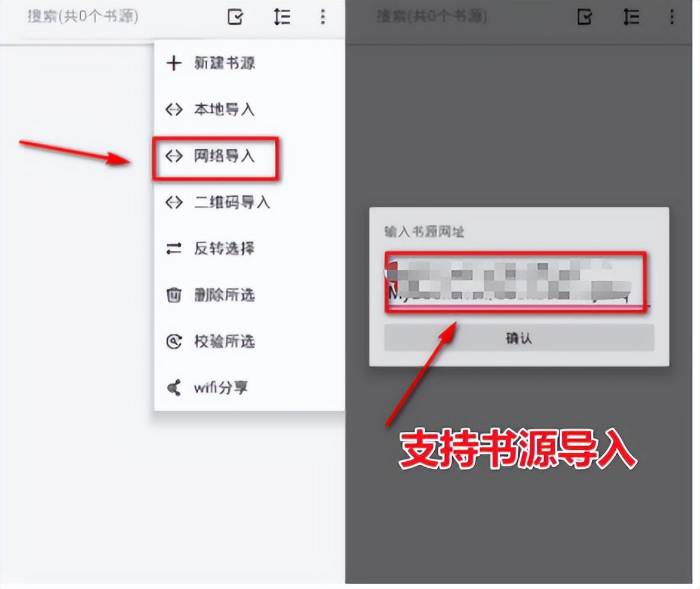Choose 本地导入 menu entry

coord(249,109)
